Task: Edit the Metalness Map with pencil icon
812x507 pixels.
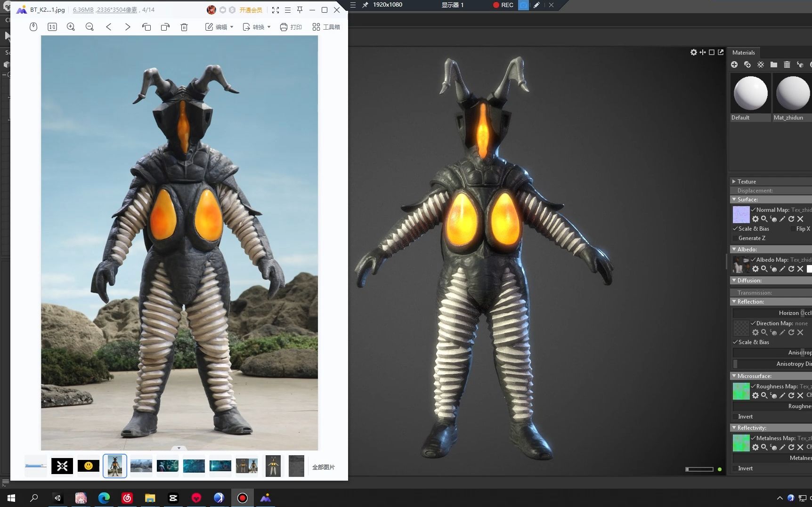Action: [x=782, y=447]
